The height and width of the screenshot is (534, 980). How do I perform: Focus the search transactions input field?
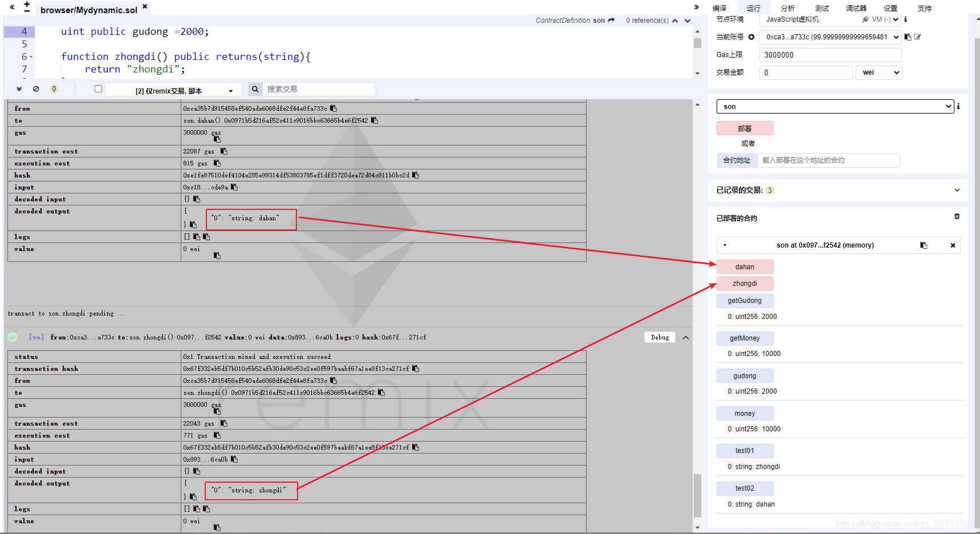(319, 89)
